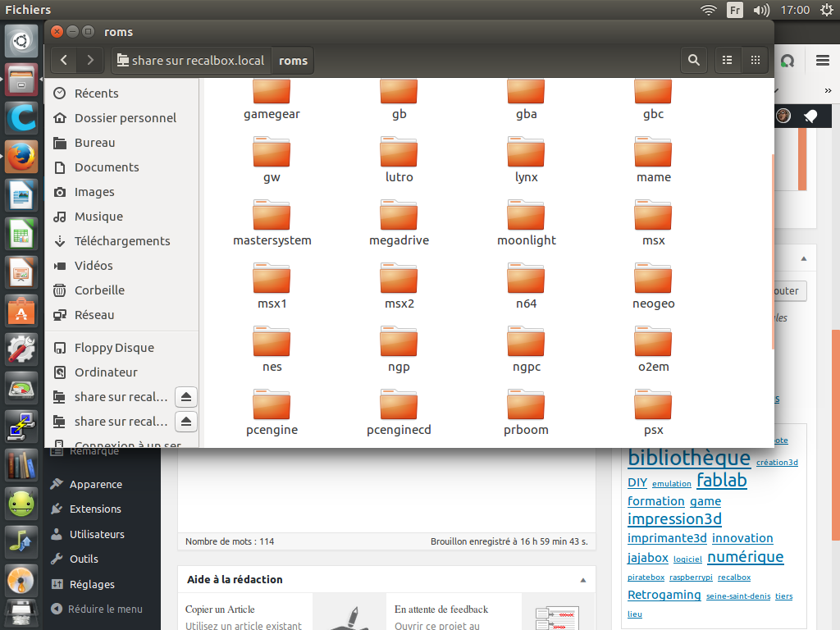This screenshot has height=630, width=840.
Task: Click the 'Retrogaming' tag link
Action: pos(664,595)
